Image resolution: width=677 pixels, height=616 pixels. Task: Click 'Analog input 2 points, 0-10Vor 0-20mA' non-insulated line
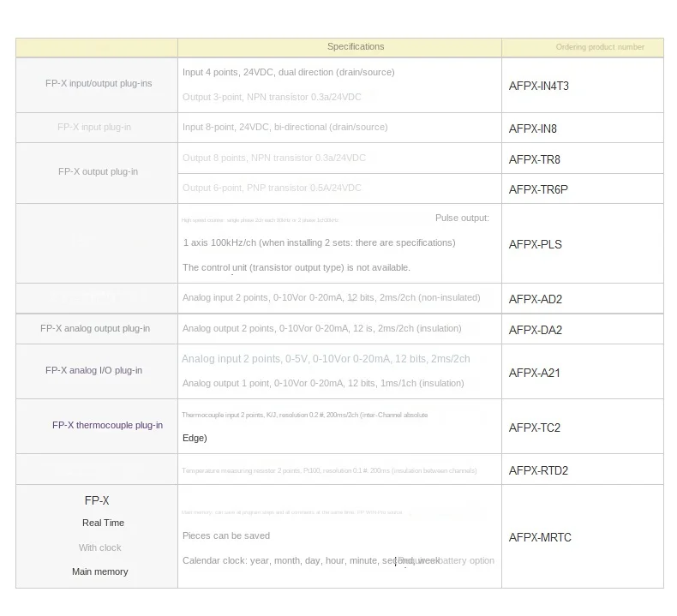(331, 297)
